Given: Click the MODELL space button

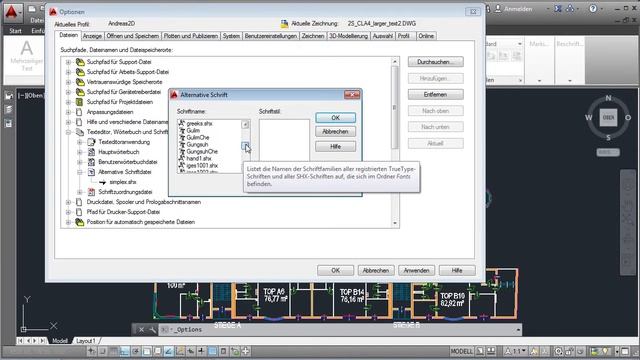Looking at the screenshot, I should 462,351.
